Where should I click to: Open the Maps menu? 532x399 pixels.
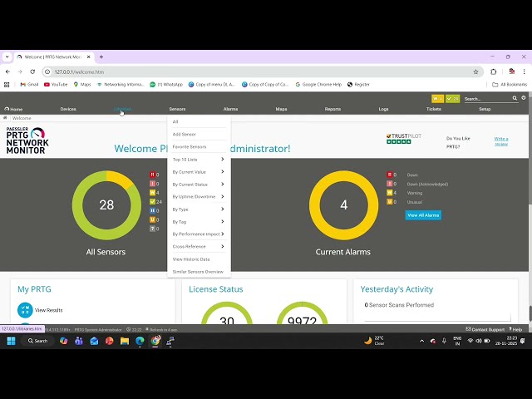281,109
